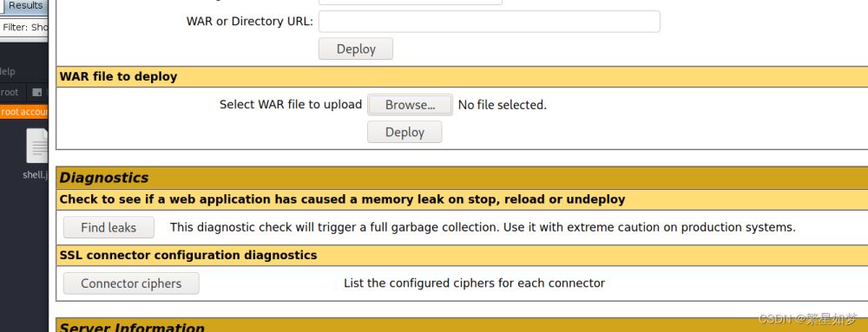Focus the partial input field above the URL field
The width and height of the screenshot is (868, 332).
point(411,3)
